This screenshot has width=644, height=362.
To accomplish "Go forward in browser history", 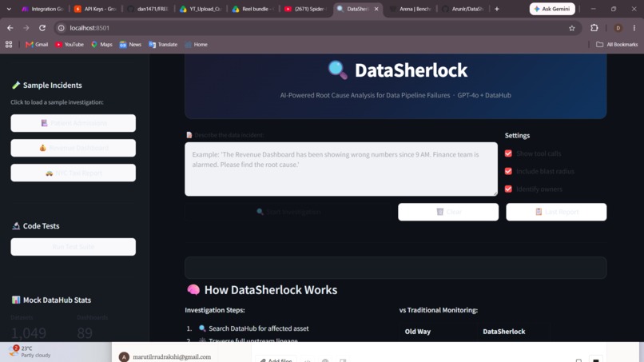I will click(26, 28).
